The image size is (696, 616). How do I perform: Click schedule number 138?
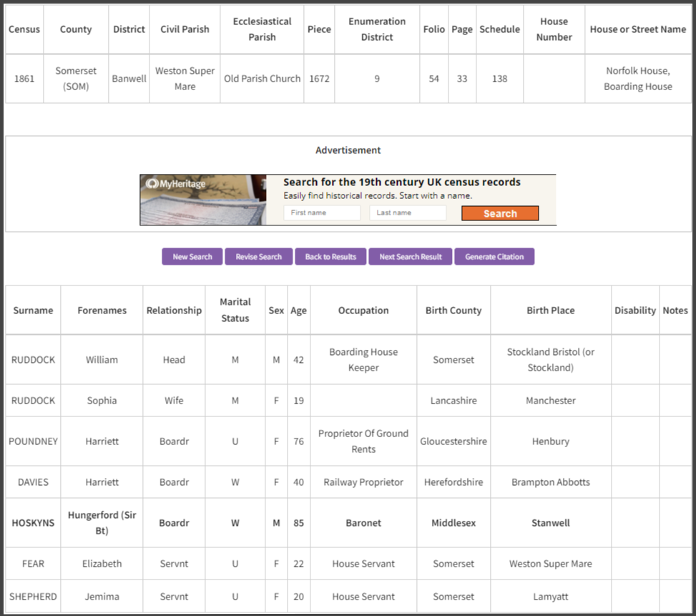tap(499, 79)
